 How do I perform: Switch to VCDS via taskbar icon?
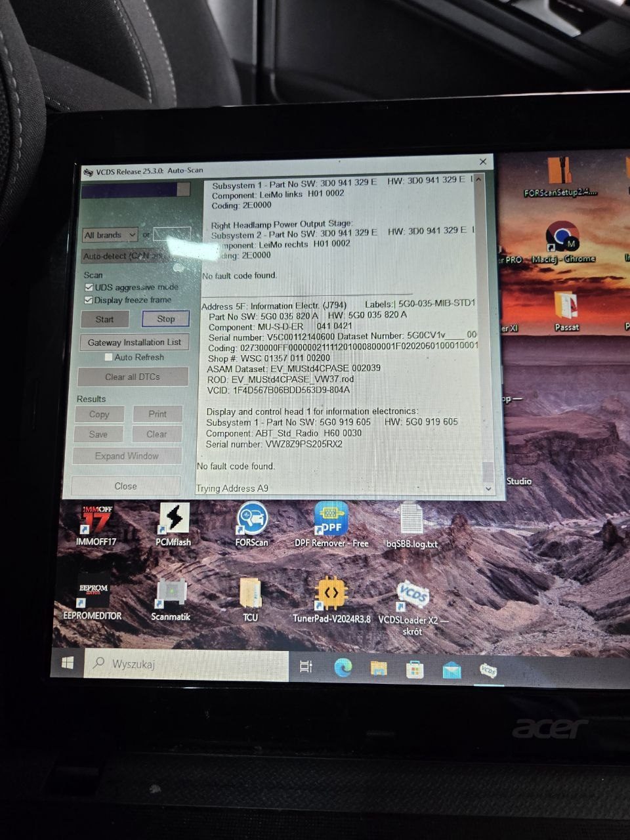[x=488, y=671]
